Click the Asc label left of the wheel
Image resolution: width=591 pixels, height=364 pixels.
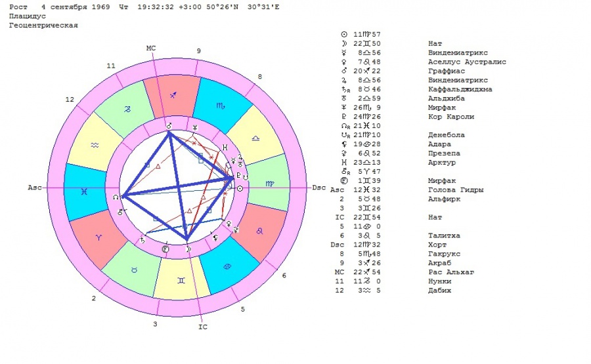point(35,188)
